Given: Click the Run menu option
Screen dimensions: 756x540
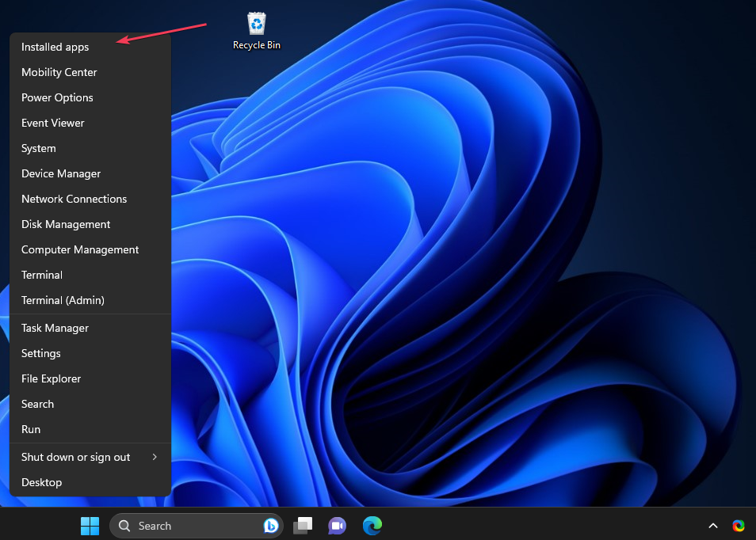Looking at the screenshot, I should pos(31,429).
